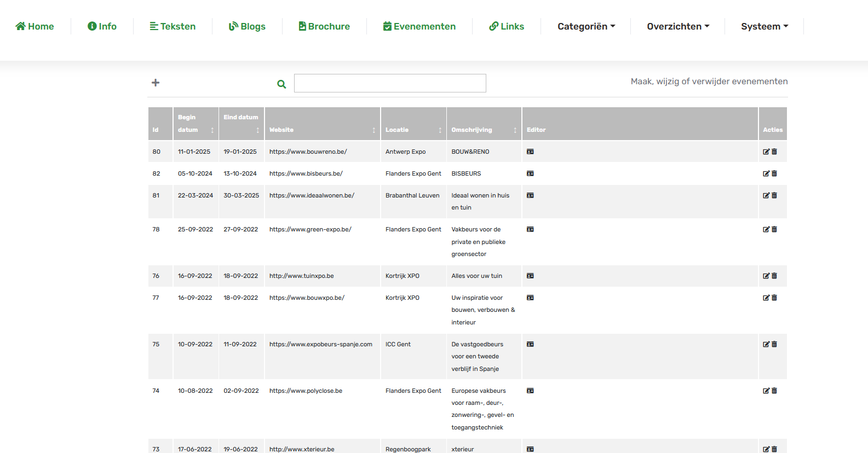
Task: Open editor icon for polyclose event
Action: pyautogui.click(x=530, y=391)
